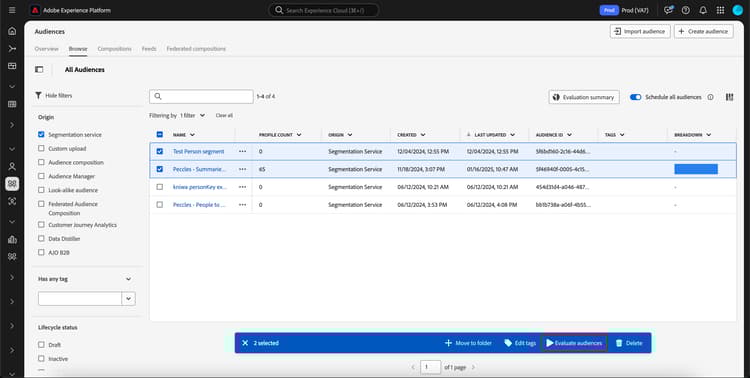Check the Audience Manager filter
Viewport: 750px width, 378px height.
pyautogui.click(x=41, y=176)
